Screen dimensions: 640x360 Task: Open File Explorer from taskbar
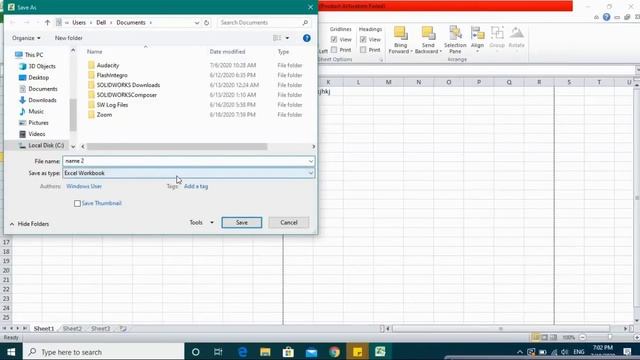click(265, 352)
